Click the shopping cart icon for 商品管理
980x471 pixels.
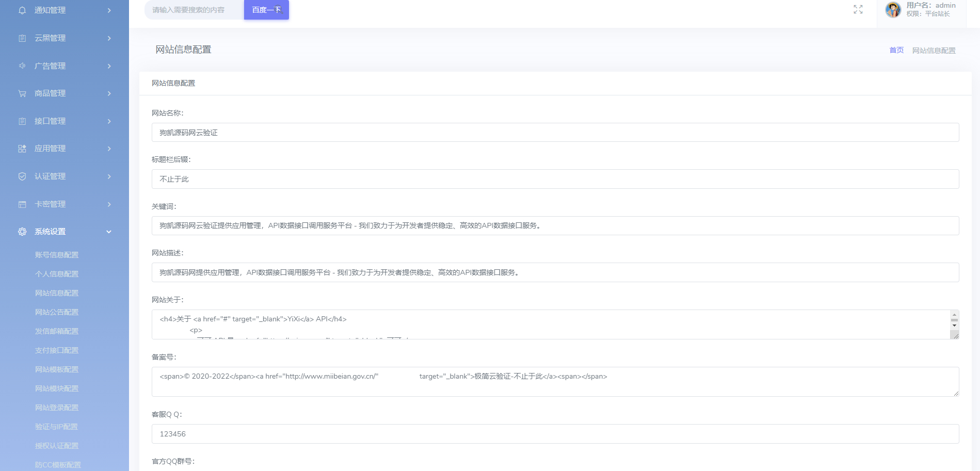click(x=22, y=93)
